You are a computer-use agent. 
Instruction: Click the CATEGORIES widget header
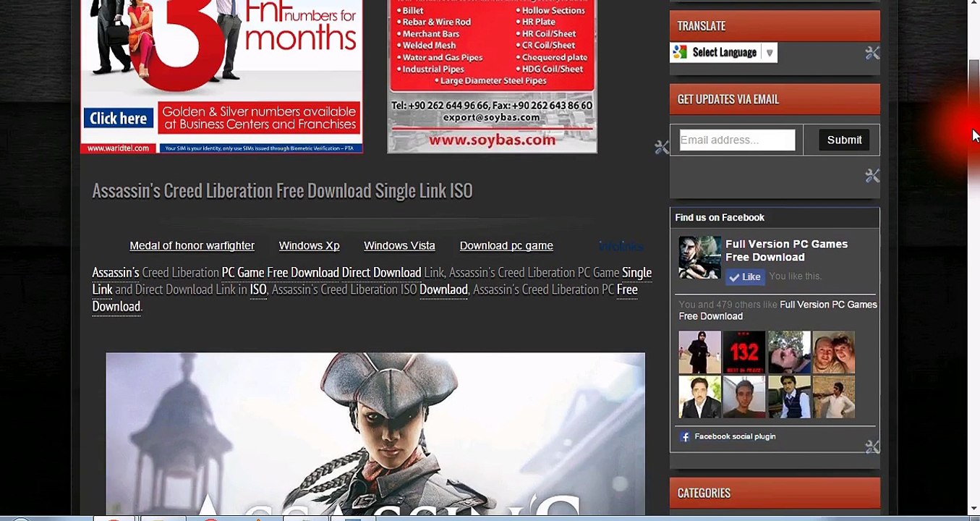click(775, 493)
